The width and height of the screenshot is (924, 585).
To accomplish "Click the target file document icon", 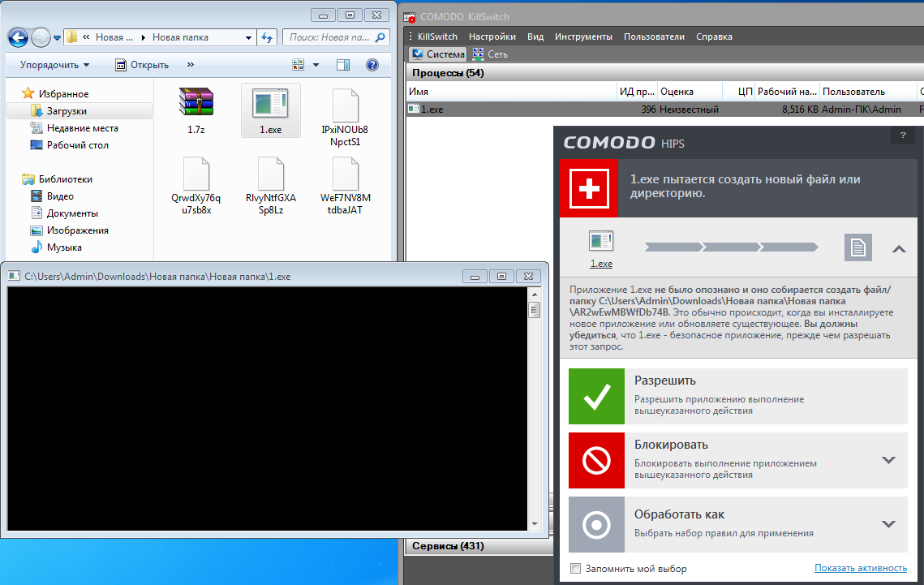I will coord(858,247).
